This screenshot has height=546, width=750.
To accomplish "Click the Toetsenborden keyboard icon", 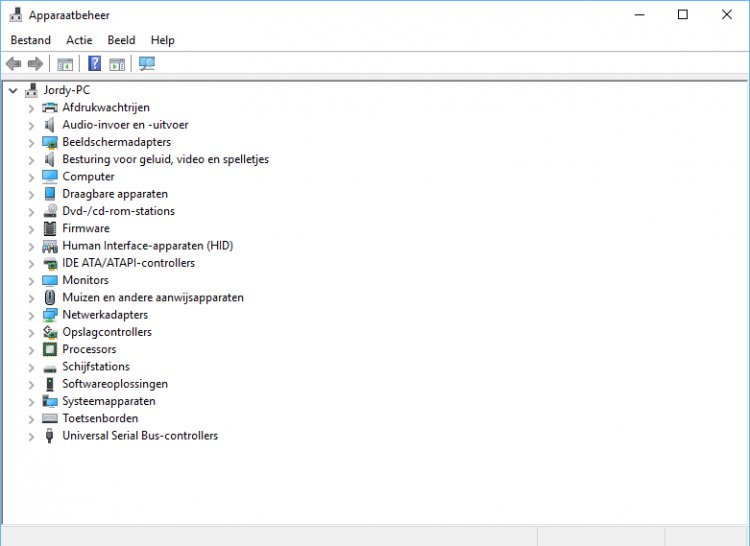I will [50, 418].
